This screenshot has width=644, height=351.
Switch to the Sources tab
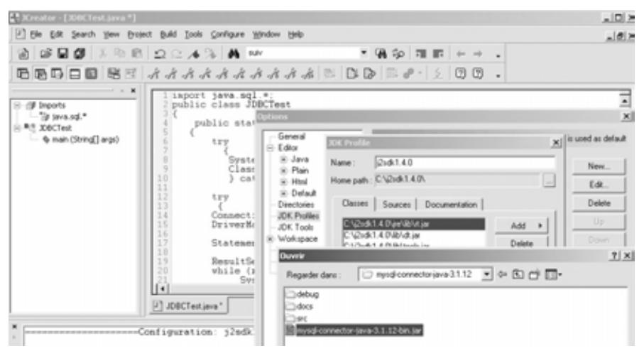pyautogui.click(x=396, y=204)
